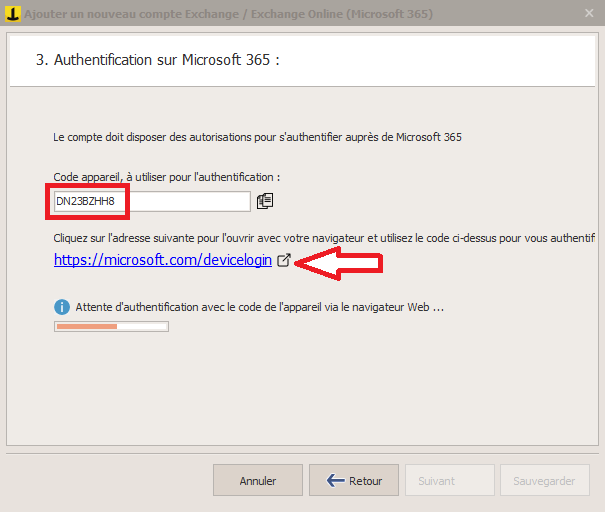Select the device code field containing DN23BZHH8
This screenshot has width=605, height=512.
point(152,201)
